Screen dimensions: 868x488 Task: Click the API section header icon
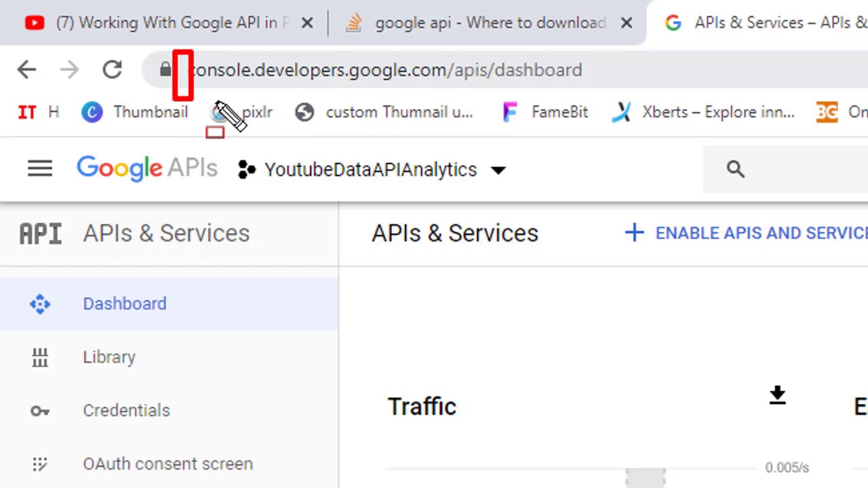coord(41,233)
